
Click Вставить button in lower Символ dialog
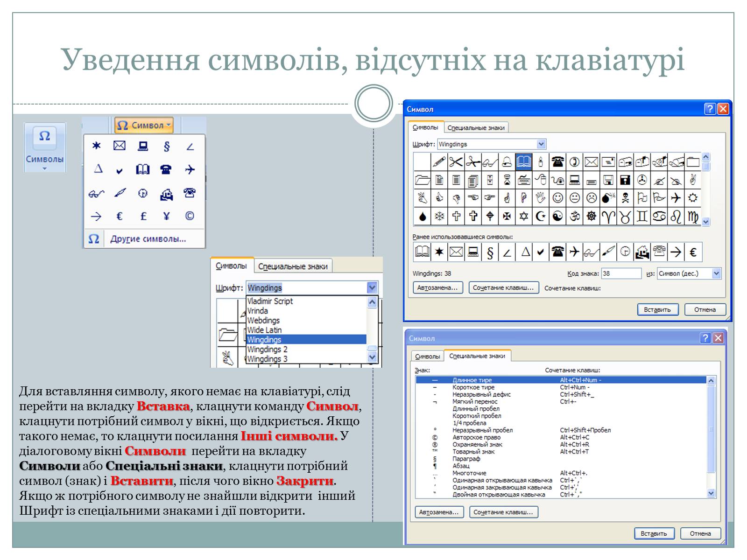coord(654,533)
